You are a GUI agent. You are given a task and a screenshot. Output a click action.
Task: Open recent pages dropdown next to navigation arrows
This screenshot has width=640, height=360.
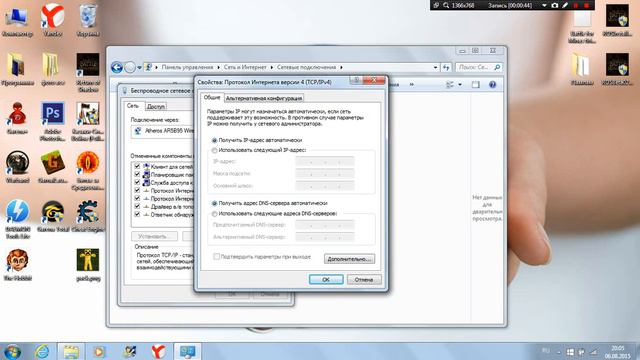[139, 68]
